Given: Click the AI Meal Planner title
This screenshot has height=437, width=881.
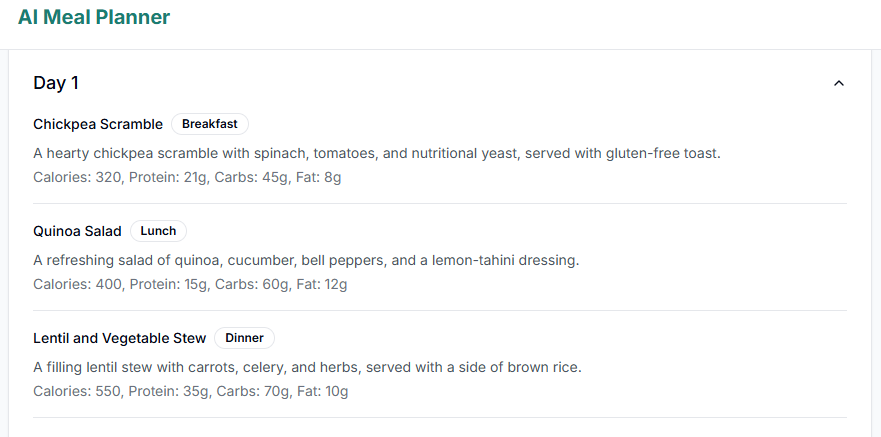Looking at the screenshot, I should click(x=94, y=17).
